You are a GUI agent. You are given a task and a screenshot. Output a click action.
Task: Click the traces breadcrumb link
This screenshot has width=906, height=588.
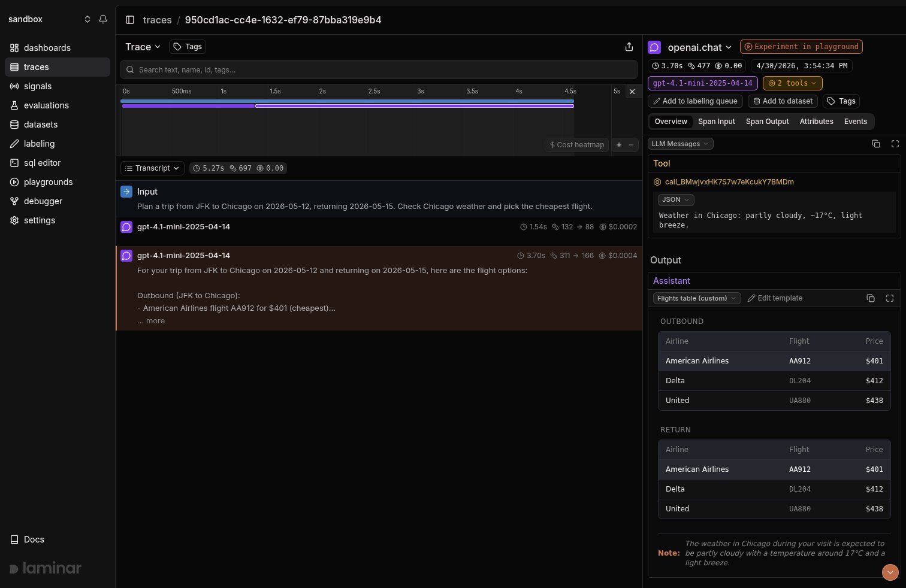[158, 20]
